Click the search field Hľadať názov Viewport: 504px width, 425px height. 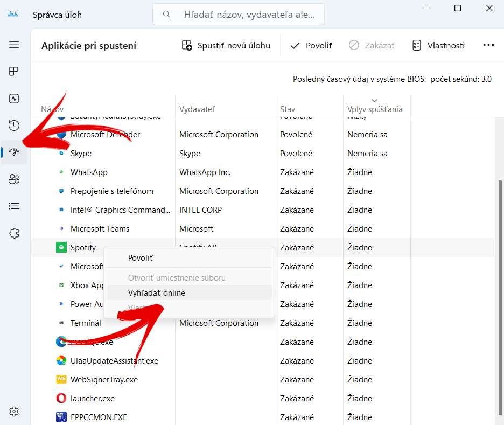point(239,15)
